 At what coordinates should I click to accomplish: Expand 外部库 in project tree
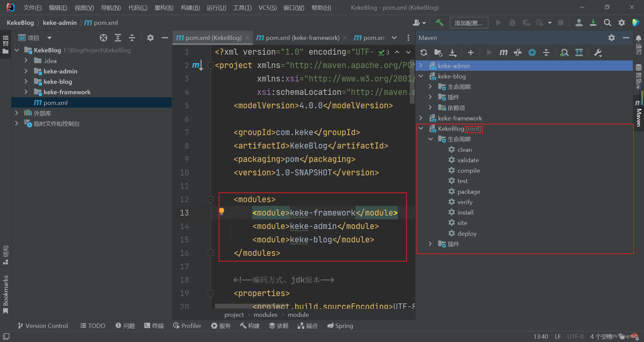coord(16,113)
